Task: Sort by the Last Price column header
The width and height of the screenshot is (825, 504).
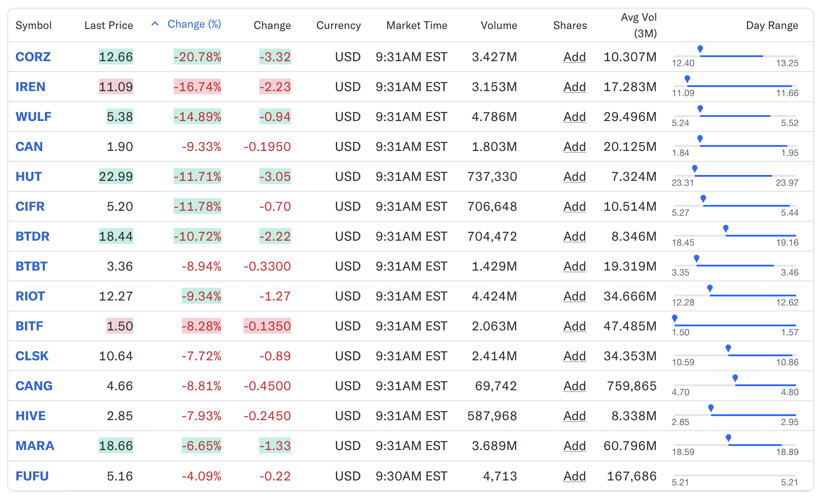Action: pos(109,25)
